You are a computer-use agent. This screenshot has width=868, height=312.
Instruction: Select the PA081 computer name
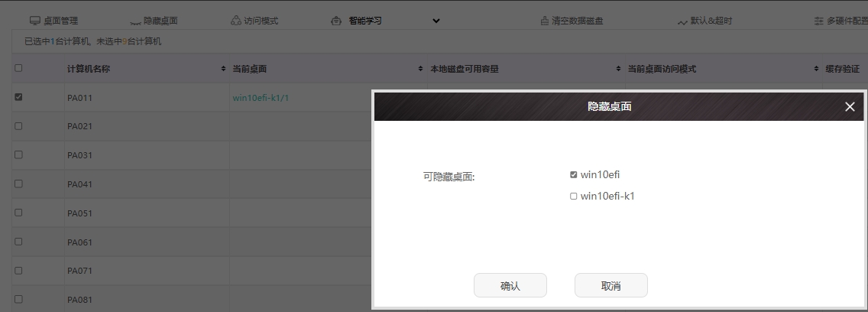pos(79,300)
